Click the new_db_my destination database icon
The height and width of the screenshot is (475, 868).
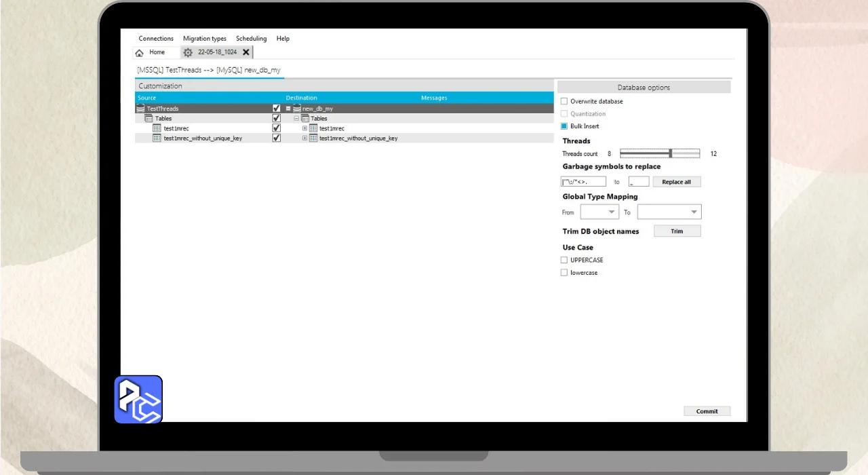[297, 109]
